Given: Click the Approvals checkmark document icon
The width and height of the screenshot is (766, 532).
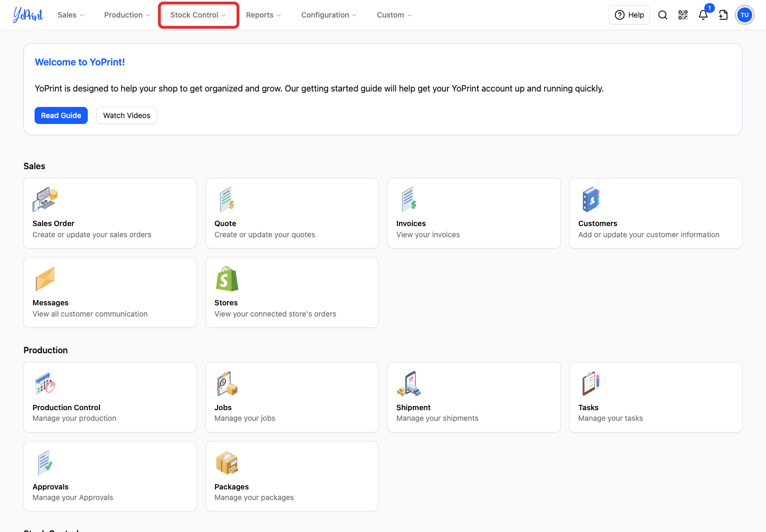Looking at the screenshot, I should [45, 463].
